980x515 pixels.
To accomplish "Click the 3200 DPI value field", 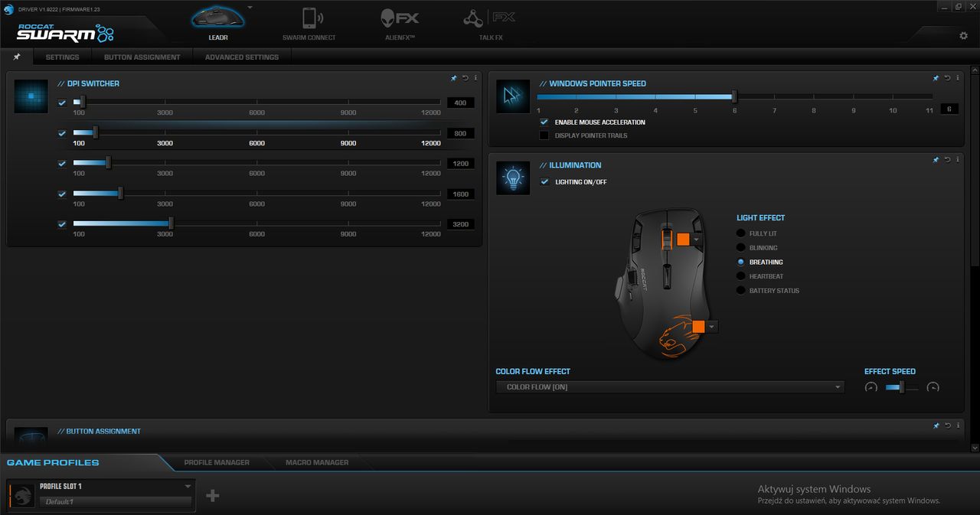I will coord(460,224).
